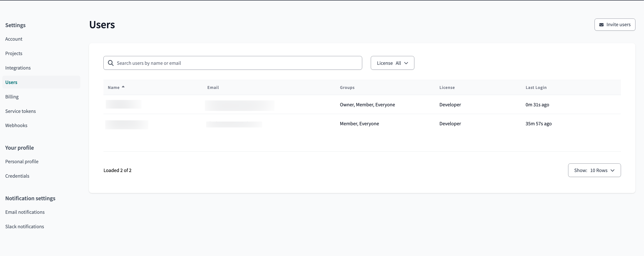Click the sort arrow beside Name header
This screenshot has width=644, height=256.
pos(124,87)
